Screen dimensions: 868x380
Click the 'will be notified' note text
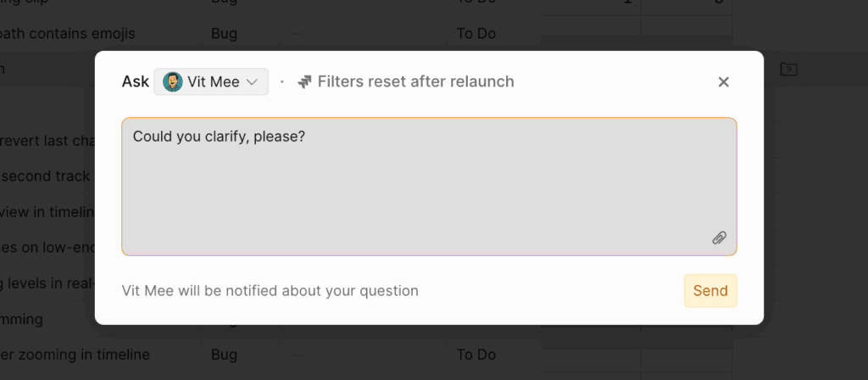pyautogui.click(x=270, y=291)
